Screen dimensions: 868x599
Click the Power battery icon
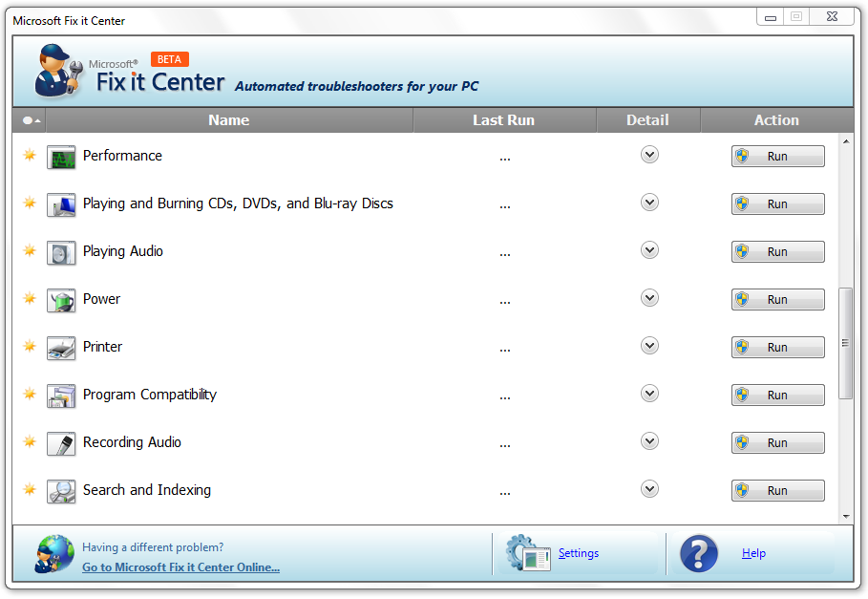pyautogui.click(x=61, y=301)
